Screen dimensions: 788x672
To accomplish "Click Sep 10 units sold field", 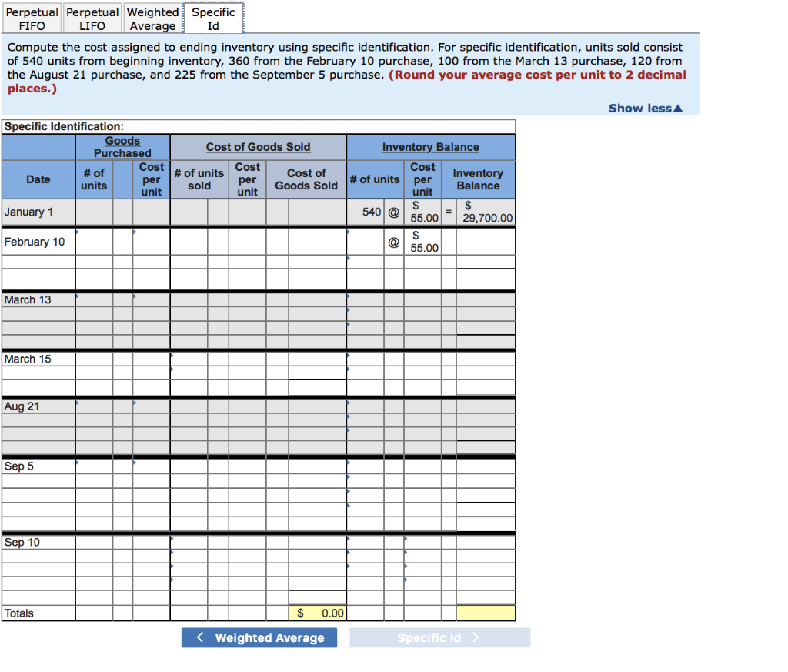I will click(189, 543).
